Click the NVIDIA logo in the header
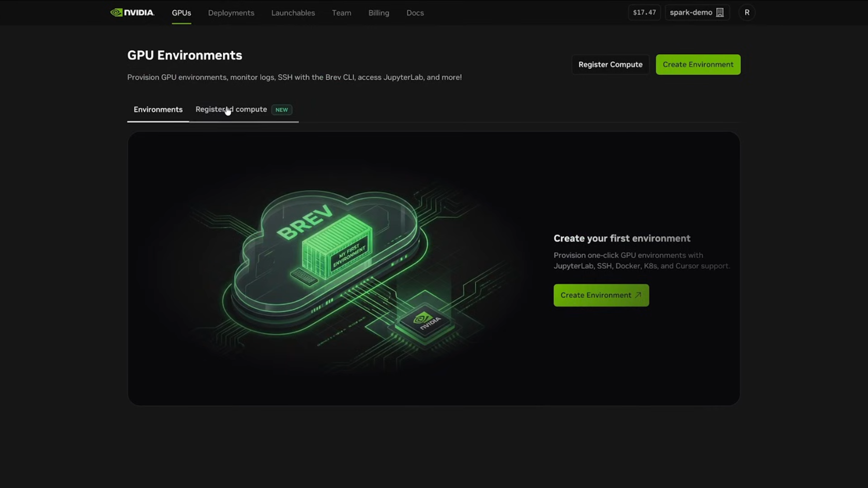 click(132, 12)
